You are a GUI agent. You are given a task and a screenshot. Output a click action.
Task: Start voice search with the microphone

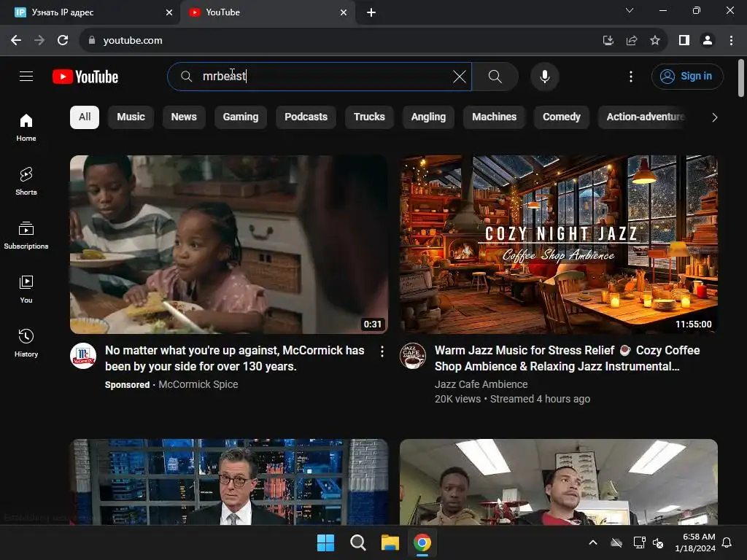(544, 76)
